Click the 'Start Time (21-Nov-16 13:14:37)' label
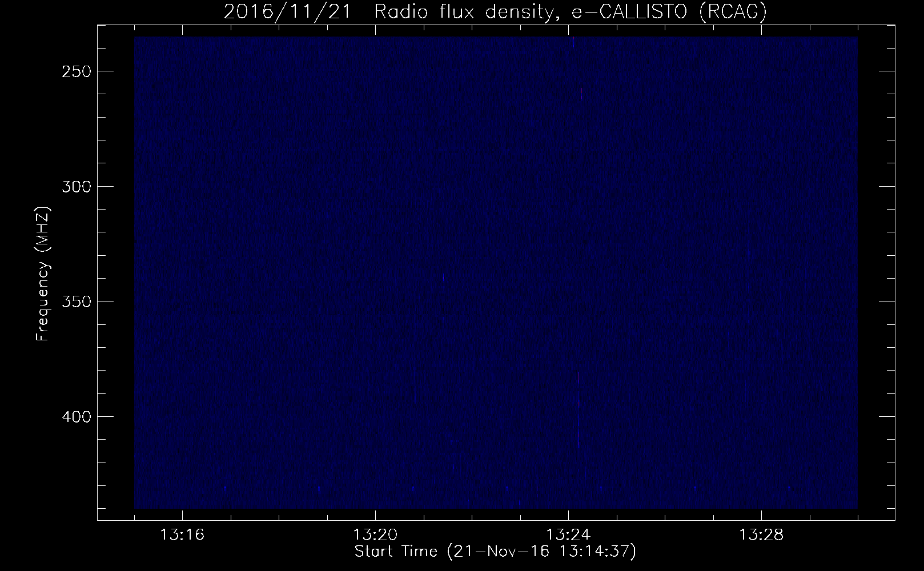Image resolution: width=924 pixels, height=571 pixels. (x=495, y=552)
